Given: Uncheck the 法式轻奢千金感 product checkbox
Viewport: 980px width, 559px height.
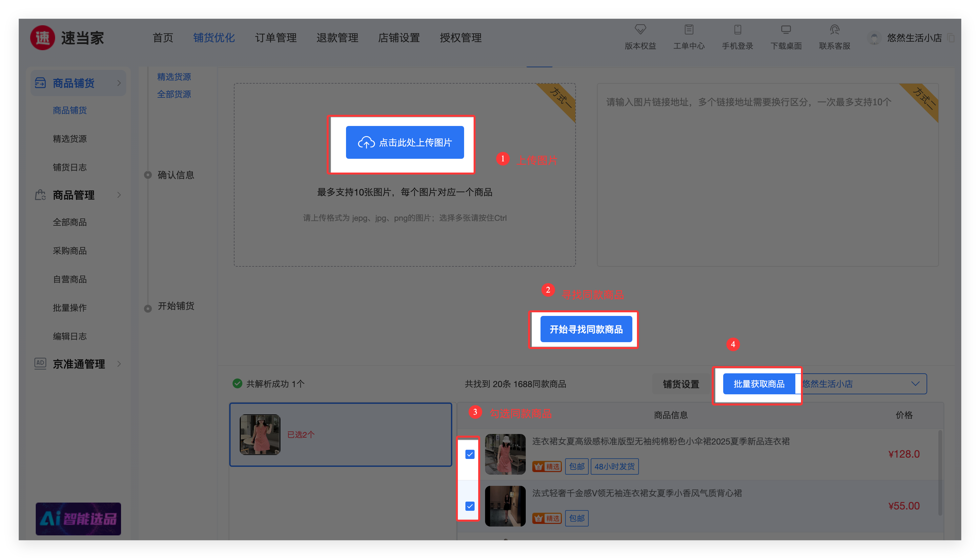Looking at the screenshot, I should point(470,506).
